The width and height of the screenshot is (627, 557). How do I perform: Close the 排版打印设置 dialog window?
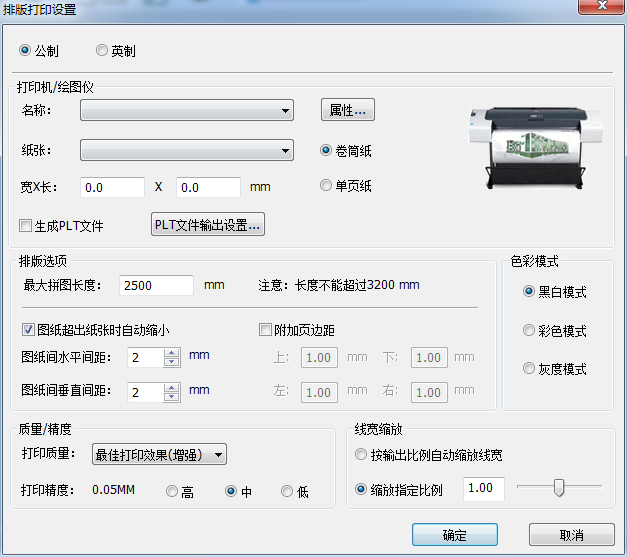[602, 8]
